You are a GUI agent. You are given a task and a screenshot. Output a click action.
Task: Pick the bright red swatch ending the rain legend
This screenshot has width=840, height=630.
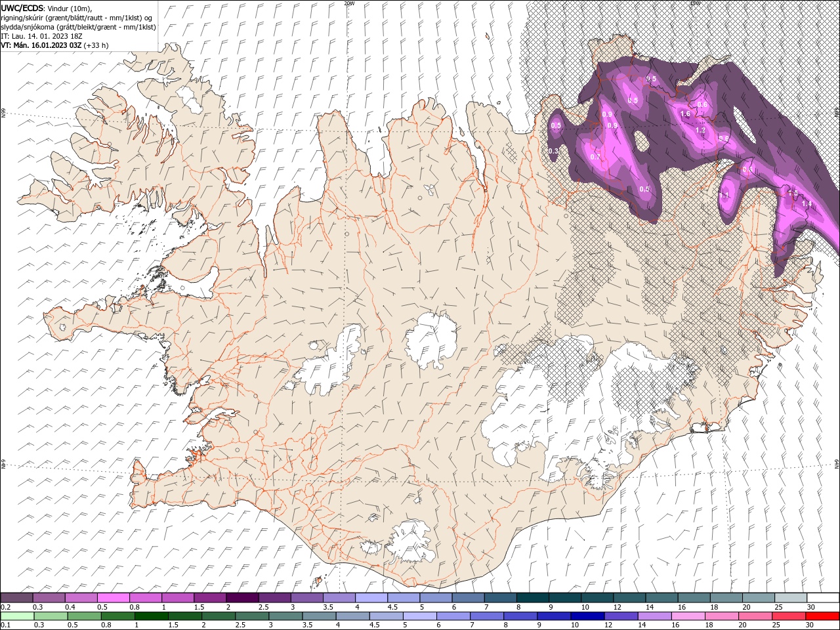pos(822,616)
